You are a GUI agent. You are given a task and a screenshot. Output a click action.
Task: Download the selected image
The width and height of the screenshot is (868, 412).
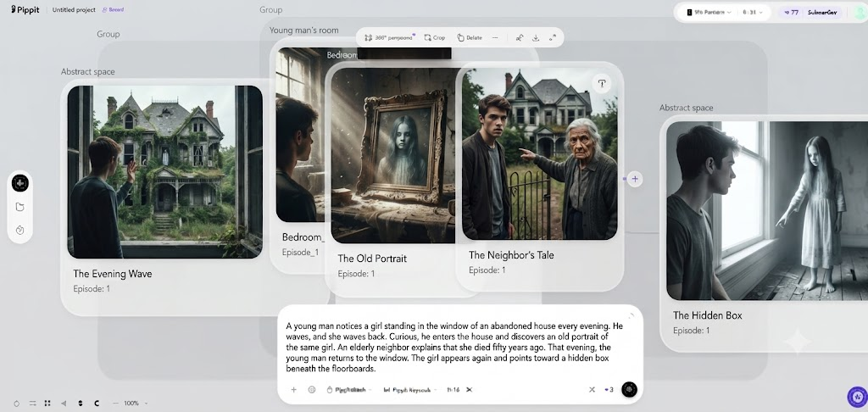click(536, 37)
